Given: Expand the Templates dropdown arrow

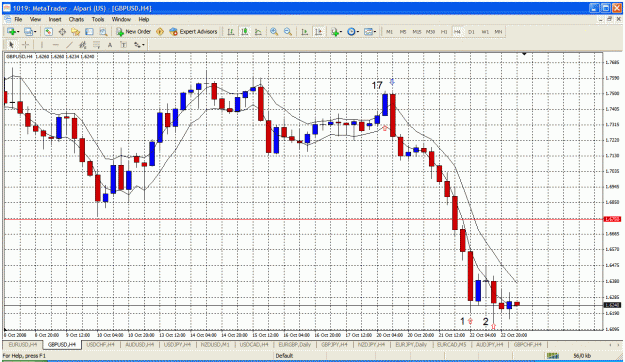Looking at the screenshot, I should [375, 32].
